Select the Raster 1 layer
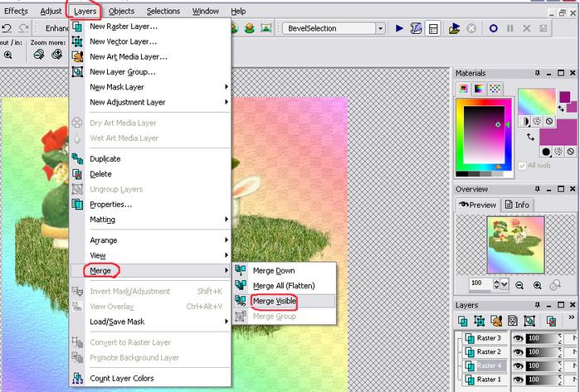580x392 pixels. tap(485, 380)
